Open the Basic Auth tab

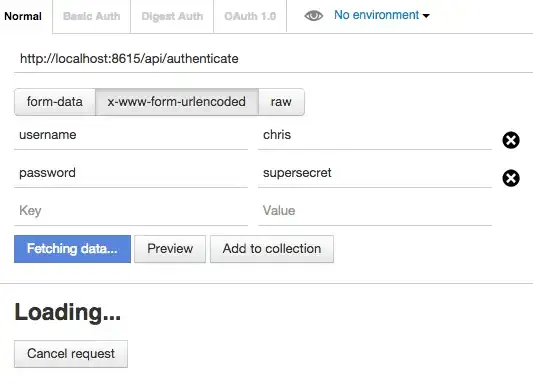(92, 16)
